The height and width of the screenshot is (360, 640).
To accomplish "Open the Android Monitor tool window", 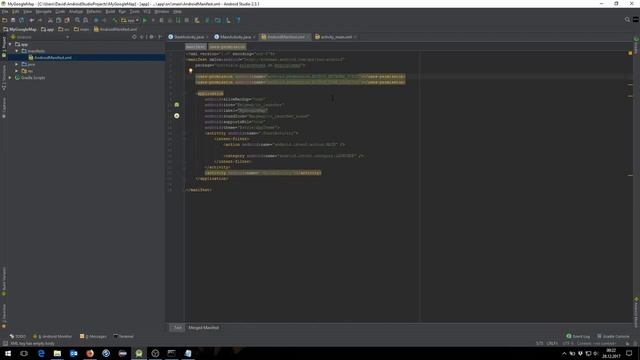I will (53, 336).
